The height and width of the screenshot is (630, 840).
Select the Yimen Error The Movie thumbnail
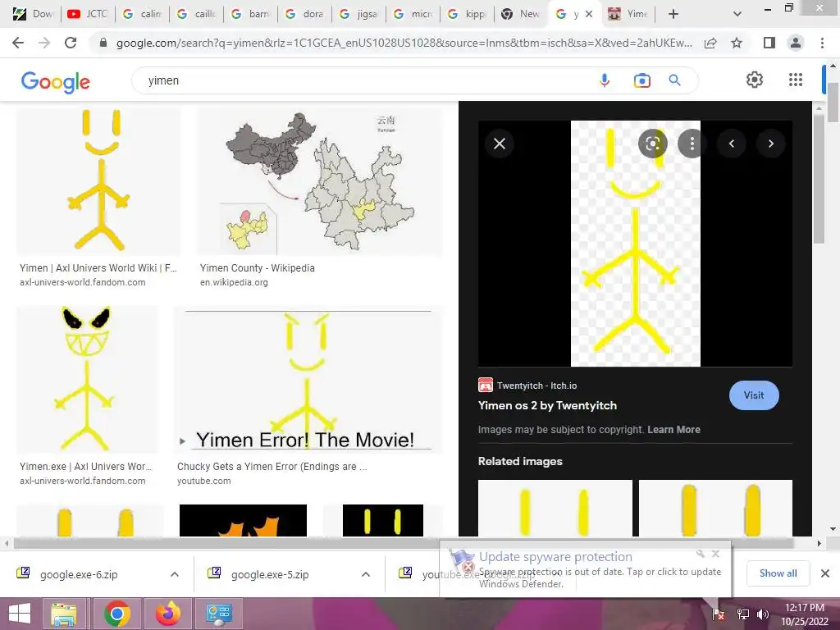(309, 379)
